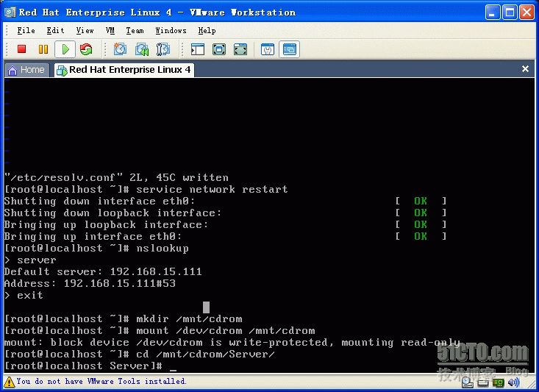Suspend the VM with the pause button
The width and height of the screenshot is (539, 392).
tap(43, 49)
